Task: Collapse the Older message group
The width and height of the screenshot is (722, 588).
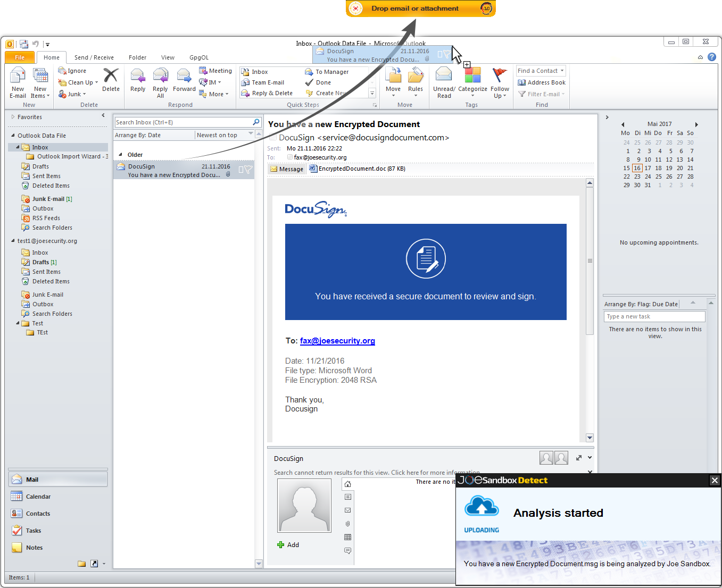Action: tap(121, 155)
